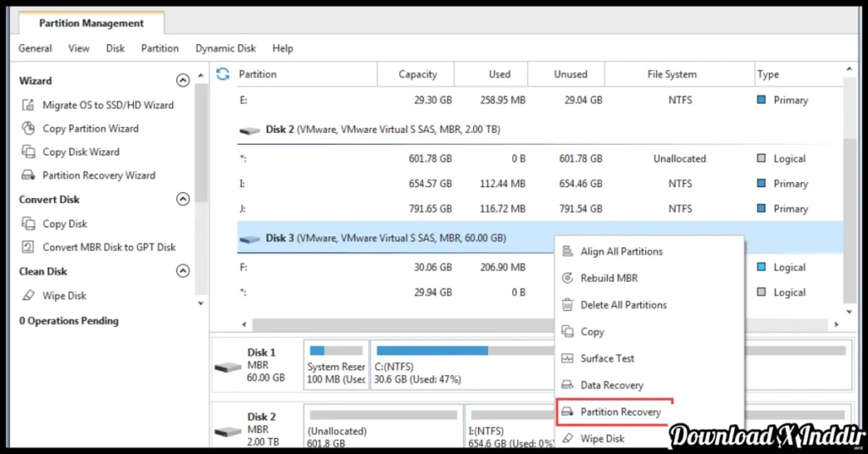Click the Copy Disk Wizard icon

pos(28,152)
